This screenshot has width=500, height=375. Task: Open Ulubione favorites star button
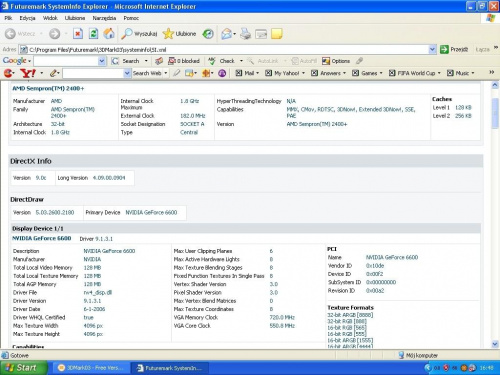pos(179,34)
